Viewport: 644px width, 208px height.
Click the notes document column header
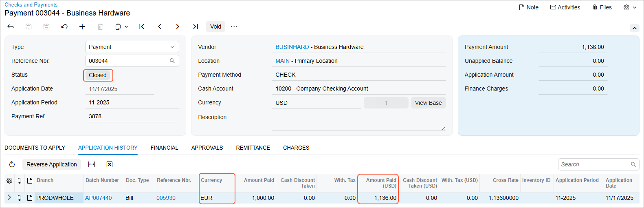(x=30, y=180)
